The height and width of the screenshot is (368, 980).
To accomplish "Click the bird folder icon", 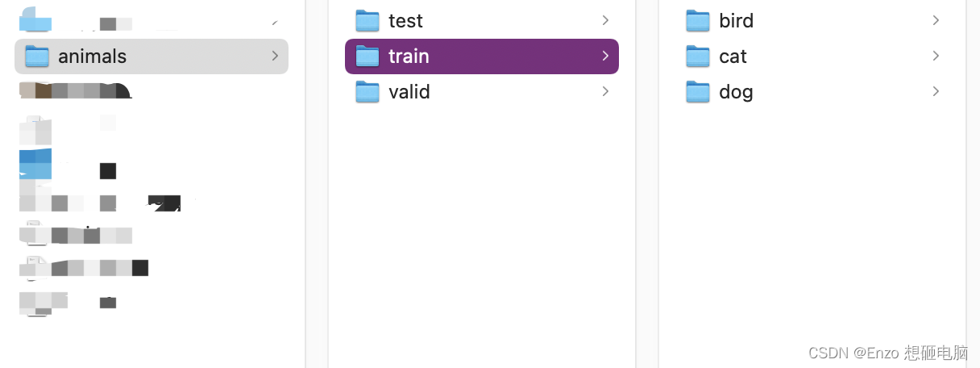I will click(x=698, y=20).
